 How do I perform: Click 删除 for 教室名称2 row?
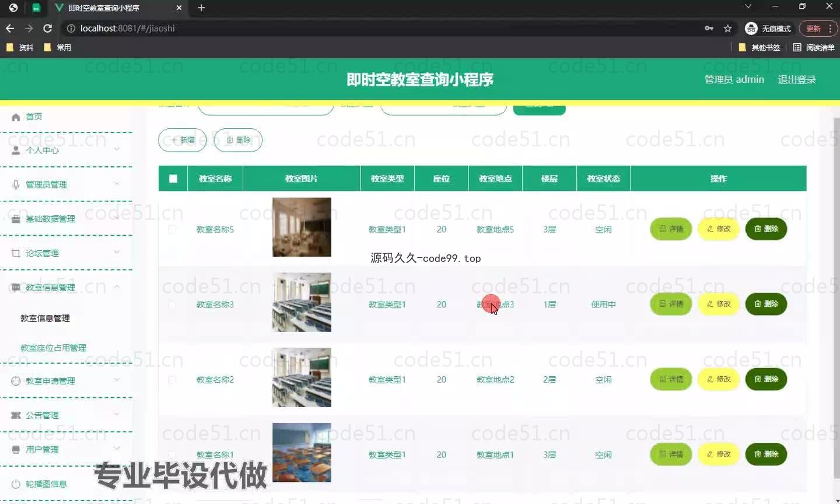pyautogui.click(x=766, y=379)
